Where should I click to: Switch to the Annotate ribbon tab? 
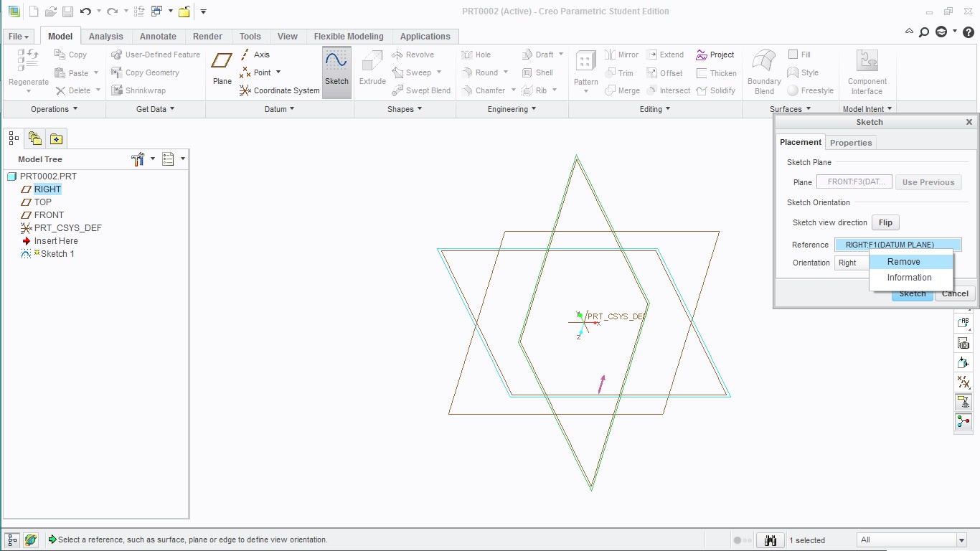158,37
